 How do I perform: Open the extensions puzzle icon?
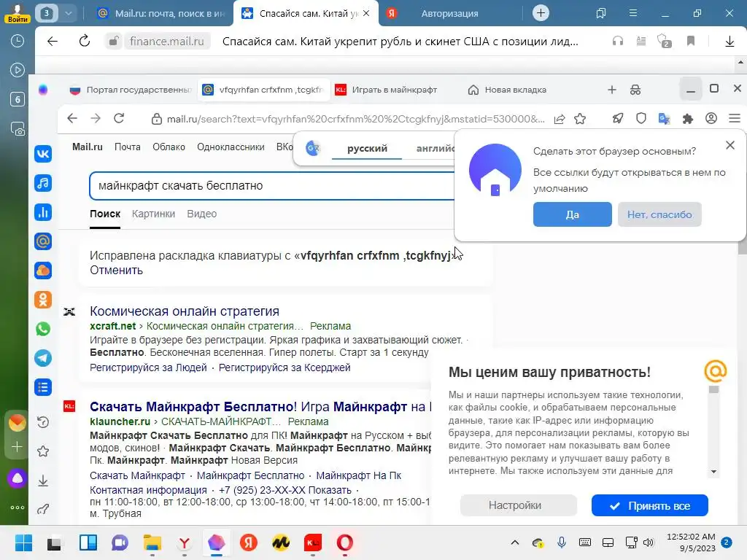[687, 119]
